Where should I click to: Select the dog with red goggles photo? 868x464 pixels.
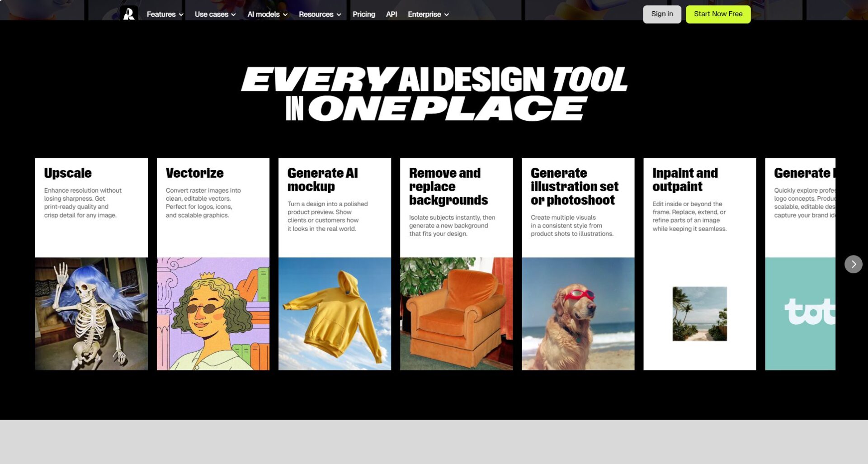[578, 313]
